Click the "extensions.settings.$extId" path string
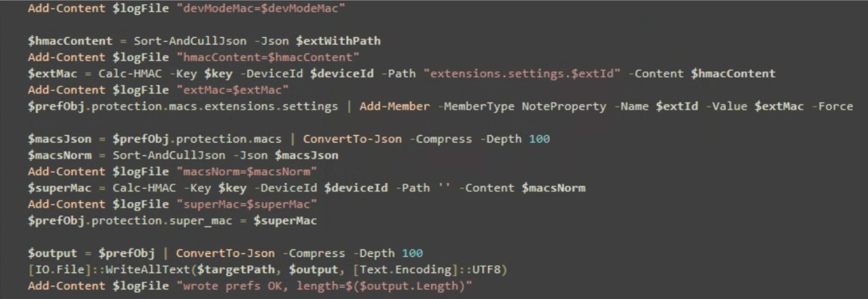This screenshot has height=299, width=868. pyautogui.click(x=522, y=73)
